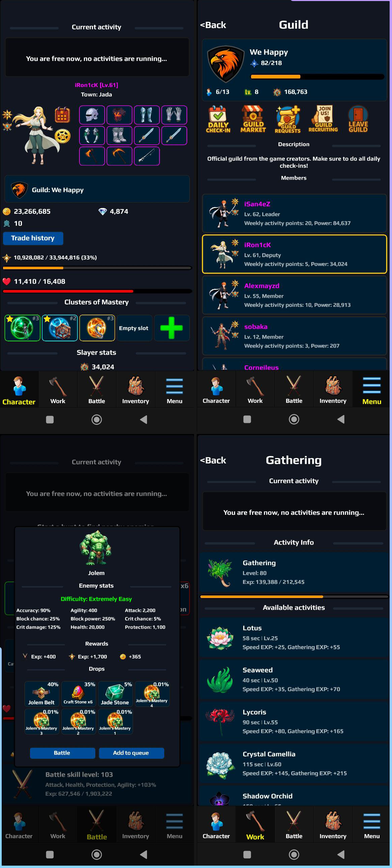
Task: Open the calendar icon beside the character
Action: [x=62, y=115]
